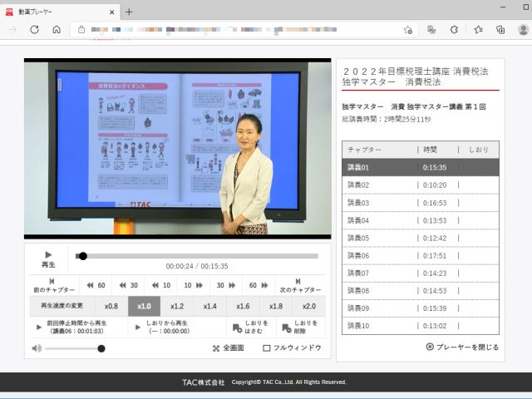The width and height of the screenshot is (532, 399).
Task: Rewind 60 seconds
Action: pyautogui.click(x=96, y=285)
